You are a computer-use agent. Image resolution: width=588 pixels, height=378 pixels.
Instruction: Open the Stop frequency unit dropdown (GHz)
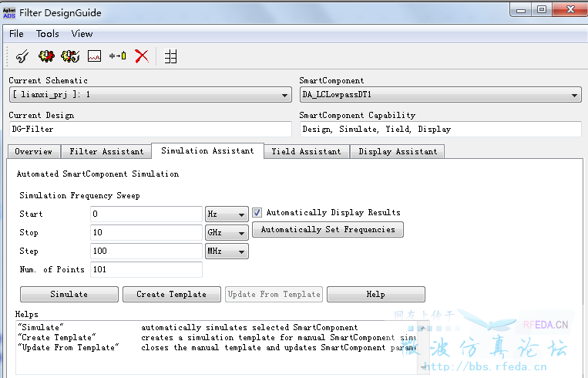pos(227,233)
